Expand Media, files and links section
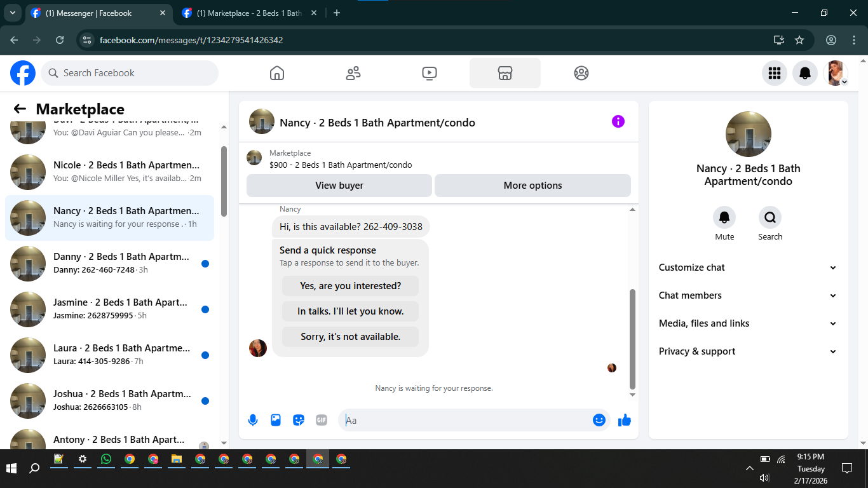868x488 pixels. [748, 323]
